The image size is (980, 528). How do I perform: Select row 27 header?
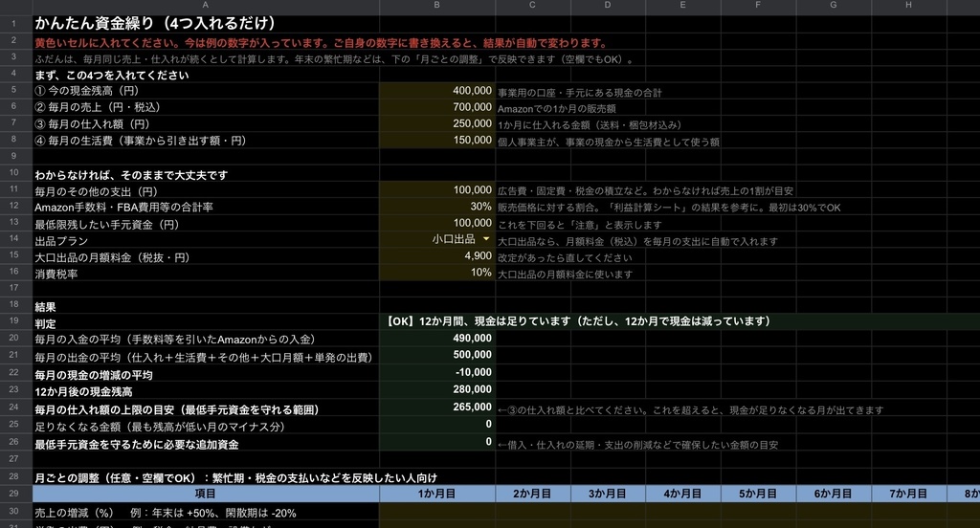(x=15, y=458)
